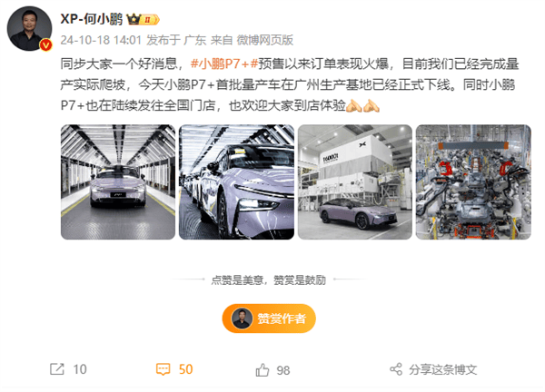This screenshot has width=545, height=392.
Task: Open the #小鹏P7+# hashtag topic
Action: pos(224,64)
